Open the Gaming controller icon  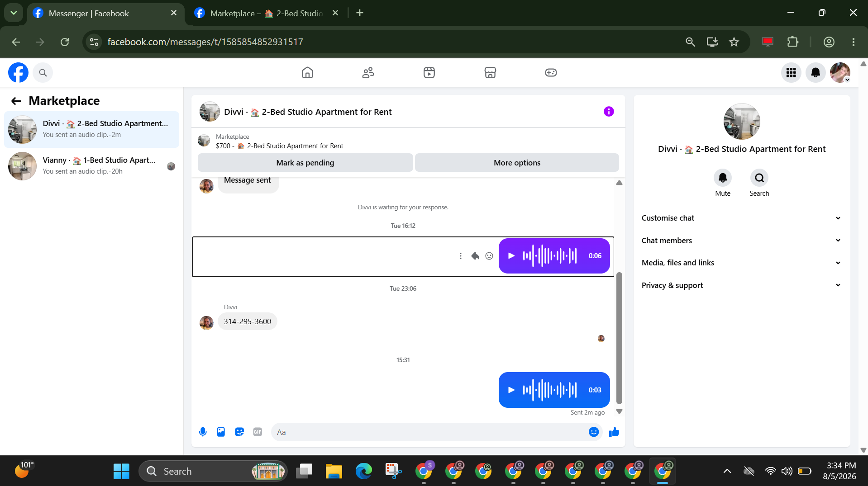click(551, 72)
